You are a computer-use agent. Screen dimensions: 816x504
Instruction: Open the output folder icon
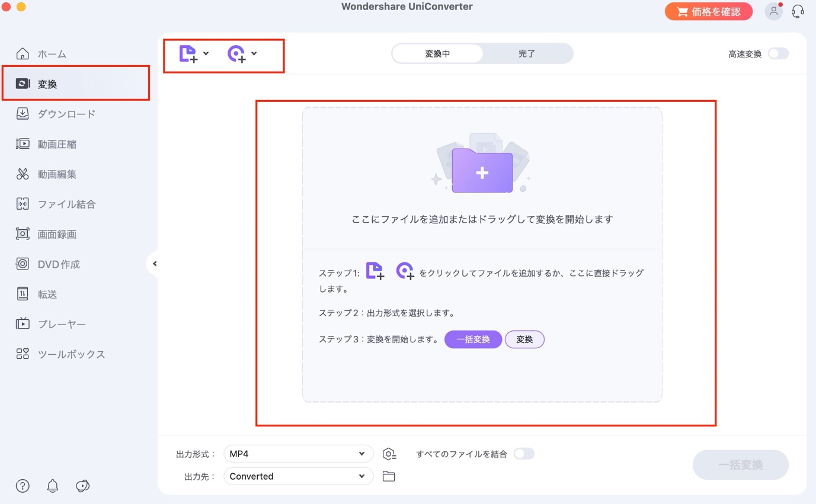tap(389, 476)
